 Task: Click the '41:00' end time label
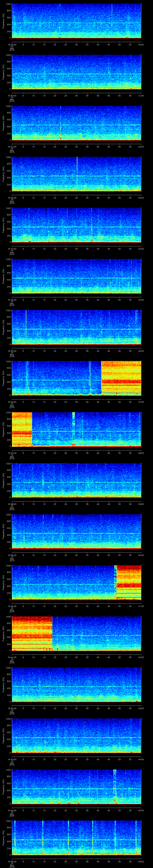click(141, 606)
